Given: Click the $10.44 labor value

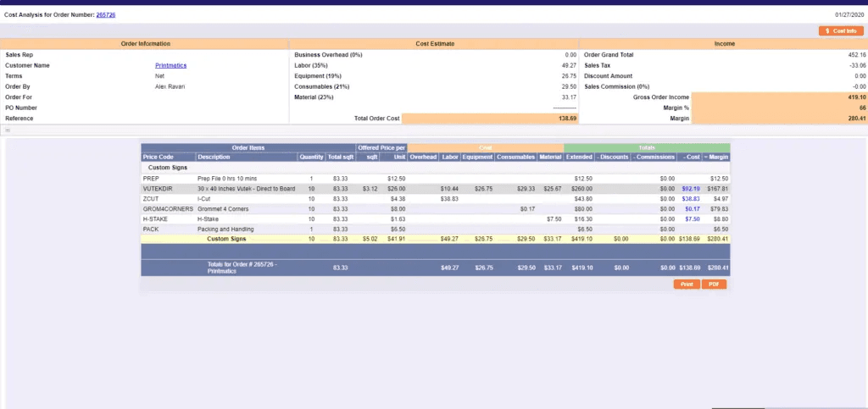Looking at the screenshot, I should tap(449, 189).
